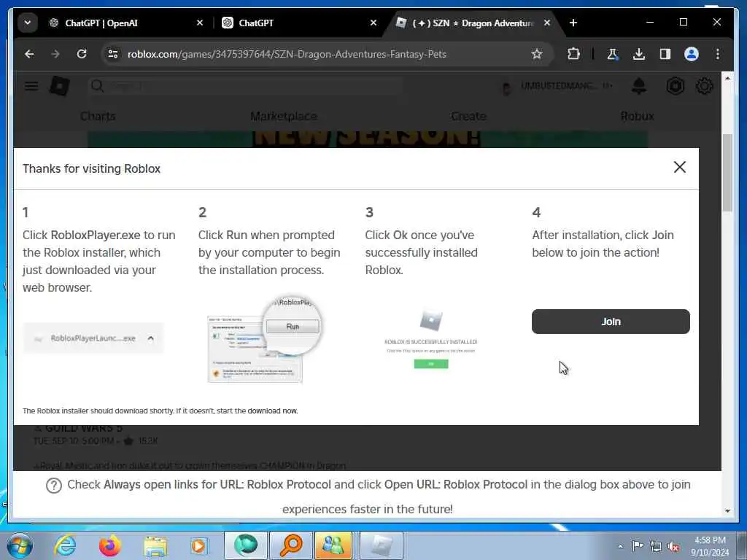Open the Robux nav item
747x560 pixels.
[637, 116]
